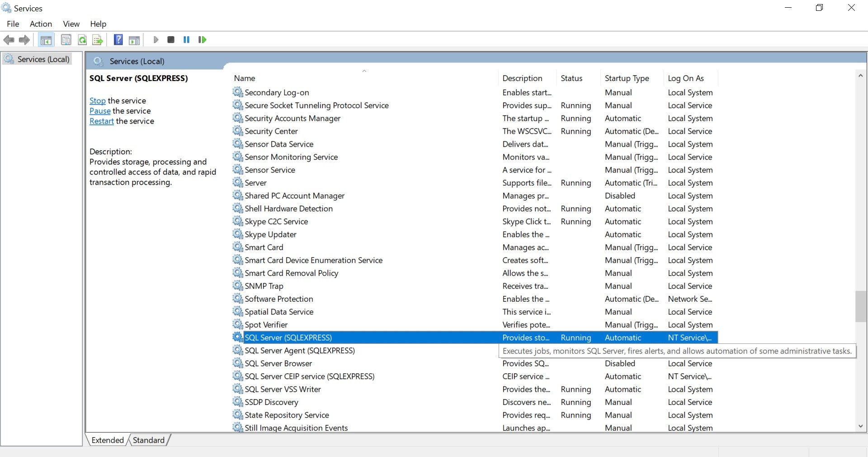This screenshot has height=457, width=868.
Task: Toggle the Show/Hide Action Pane icon
Action: [134, 40]
